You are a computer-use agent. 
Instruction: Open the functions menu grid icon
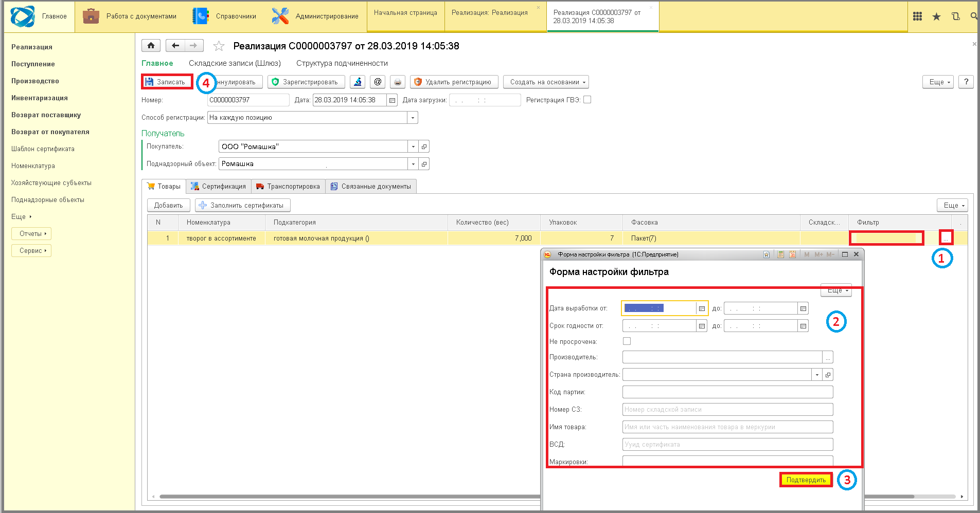pos(917,16)
